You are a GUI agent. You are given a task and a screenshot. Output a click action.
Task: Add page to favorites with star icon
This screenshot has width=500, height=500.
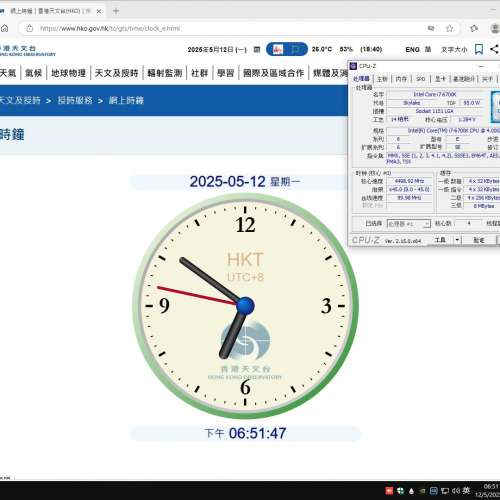click(449, 28)
